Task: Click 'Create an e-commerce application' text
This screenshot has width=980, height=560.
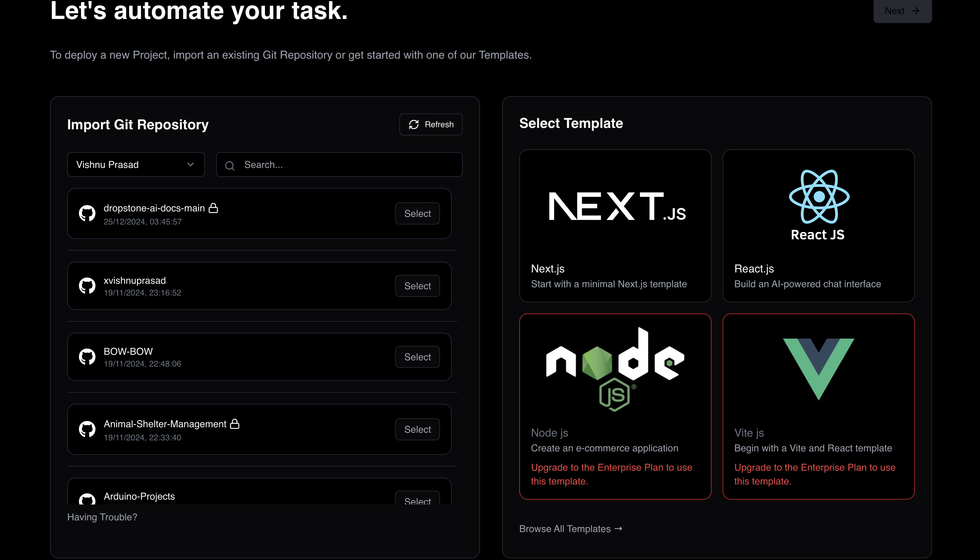Action: pos(604,448)
